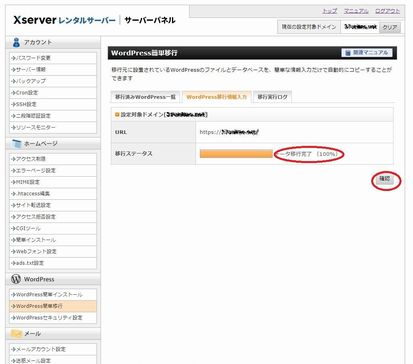The height and width of the screenshot is (364, 413).
Task: Open MIME設定 in sidebar
Action: click(53, 182)
